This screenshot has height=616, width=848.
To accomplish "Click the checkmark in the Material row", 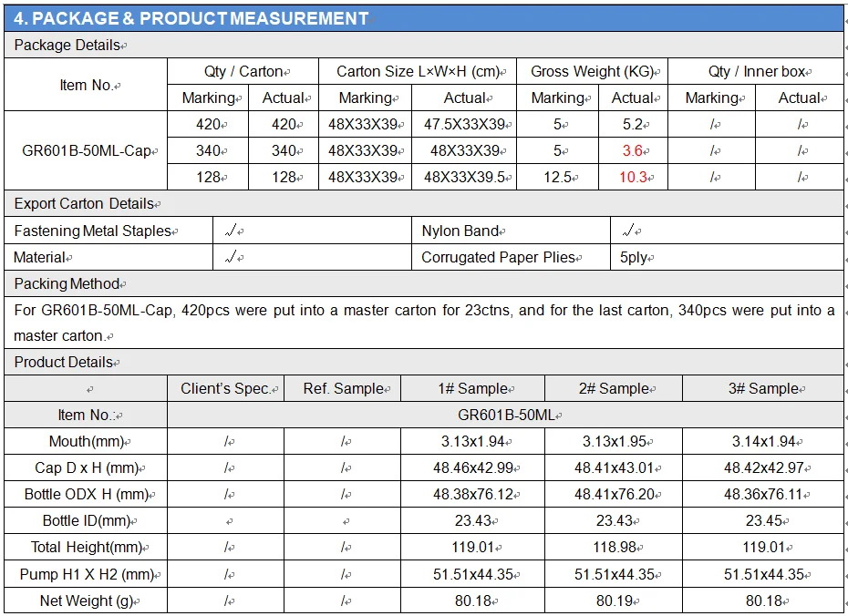I will pos(232,258).
